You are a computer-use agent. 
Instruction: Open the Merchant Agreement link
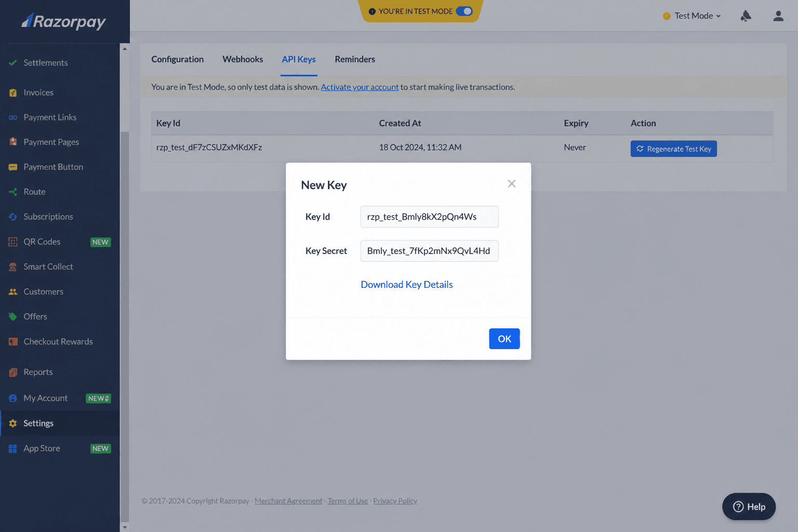288,501
